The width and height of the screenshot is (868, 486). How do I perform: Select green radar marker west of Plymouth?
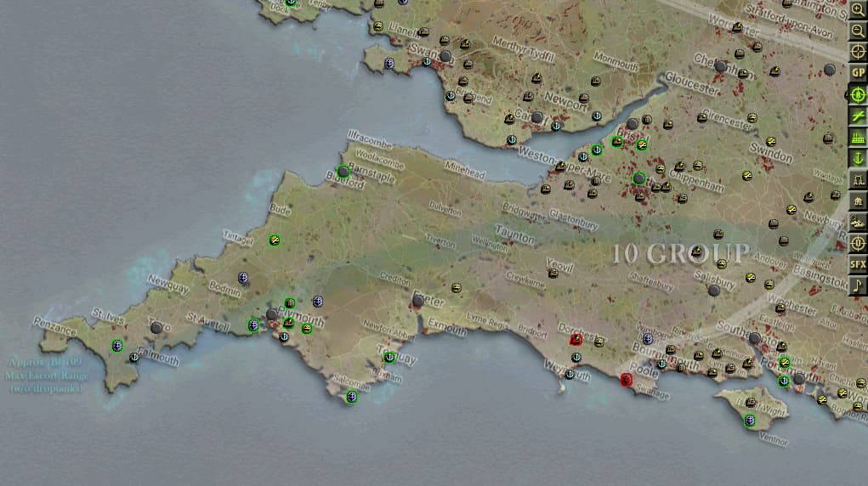coord(253,325)
